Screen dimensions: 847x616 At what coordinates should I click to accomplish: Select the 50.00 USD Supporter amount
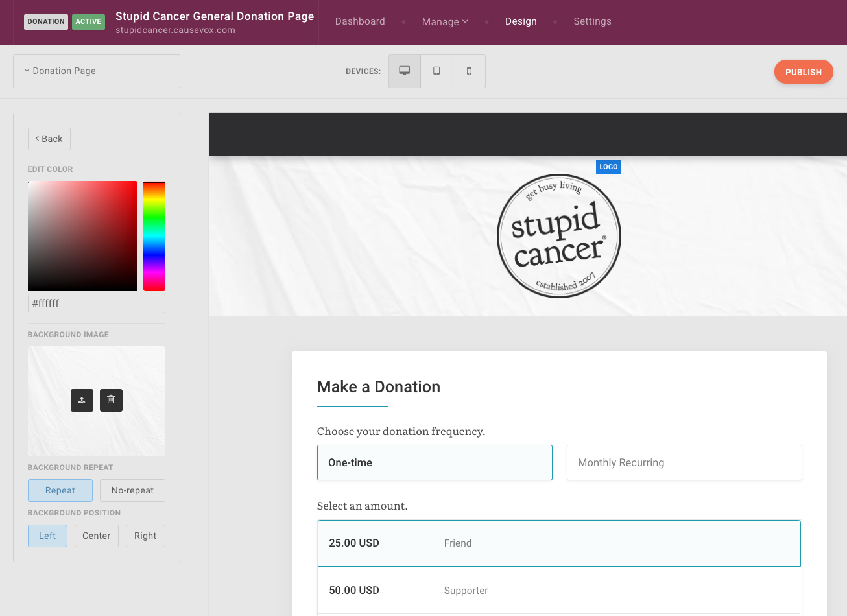pyautogui.click(x=559, y=591)
